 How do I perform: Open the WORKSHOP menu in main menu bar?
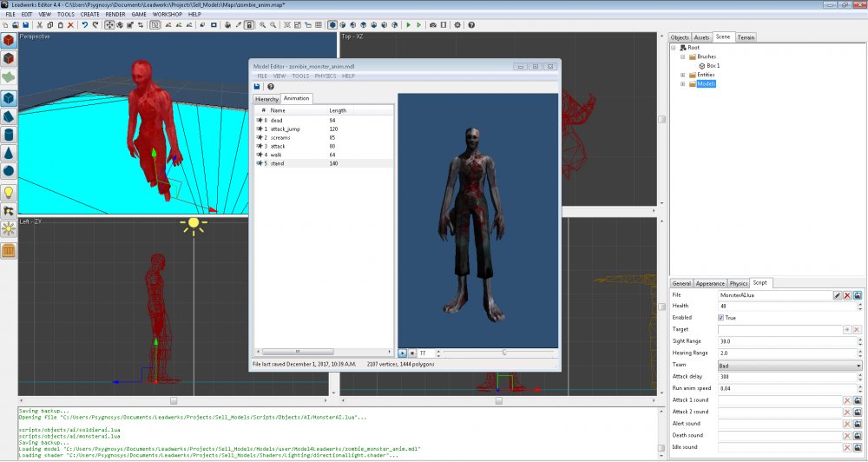[167, 15]
